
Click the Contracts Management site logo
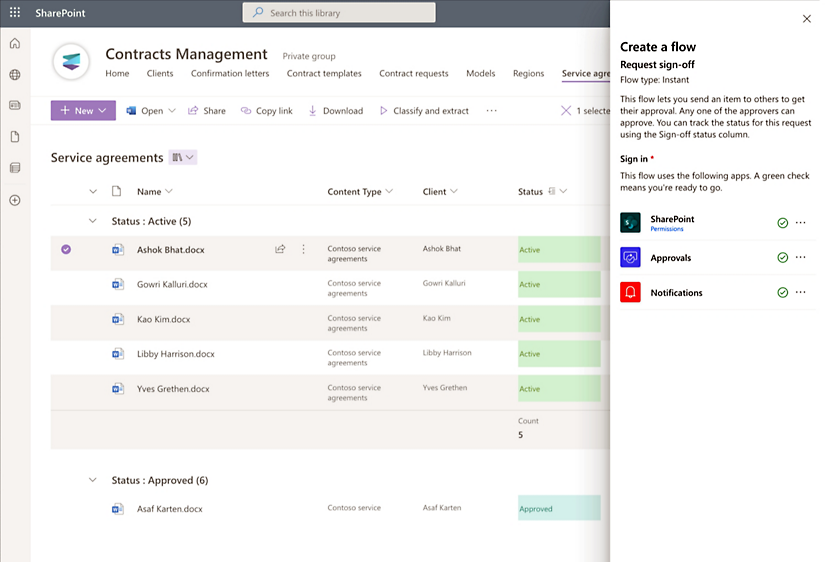[71, 62]
